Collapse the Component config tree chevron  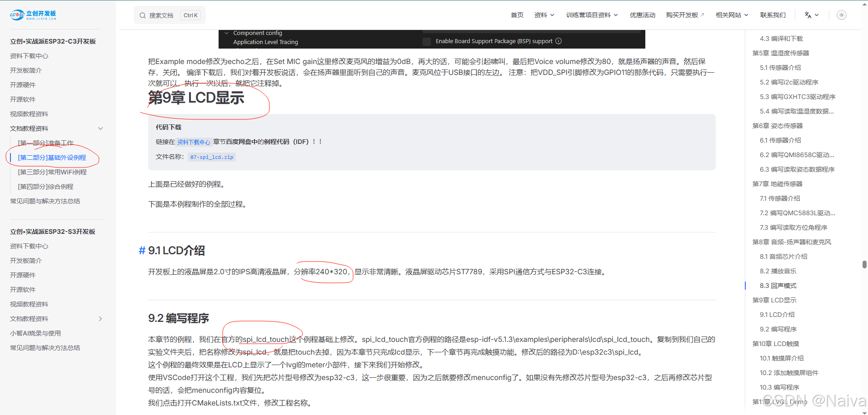tap(226, 33)
